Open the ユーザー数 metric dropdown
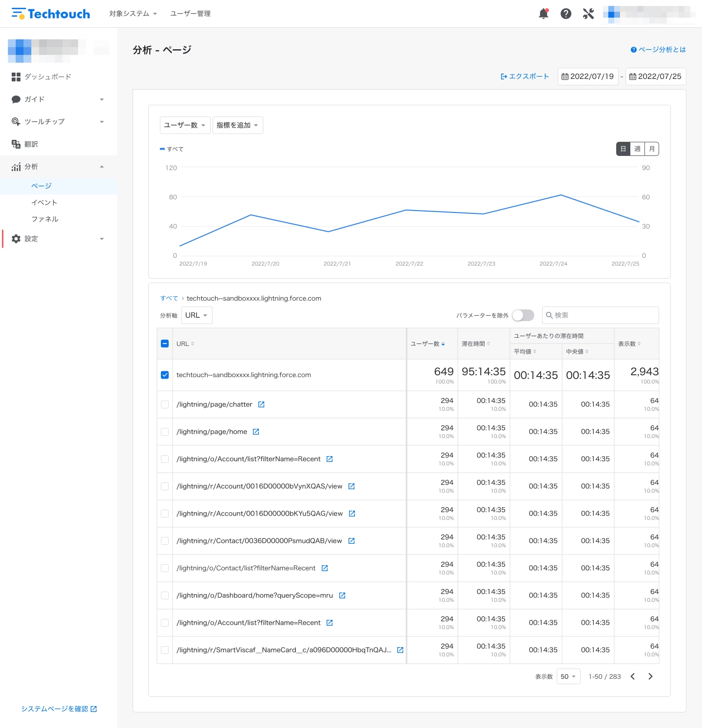This screenshot has width=702, height=728. point(185,125)
